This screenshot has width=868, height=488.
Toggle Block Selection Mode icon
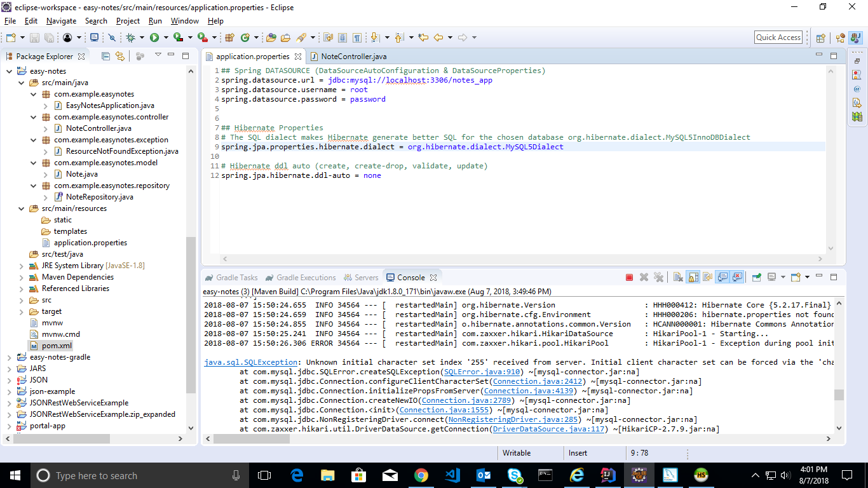click(x=342, y=37)
